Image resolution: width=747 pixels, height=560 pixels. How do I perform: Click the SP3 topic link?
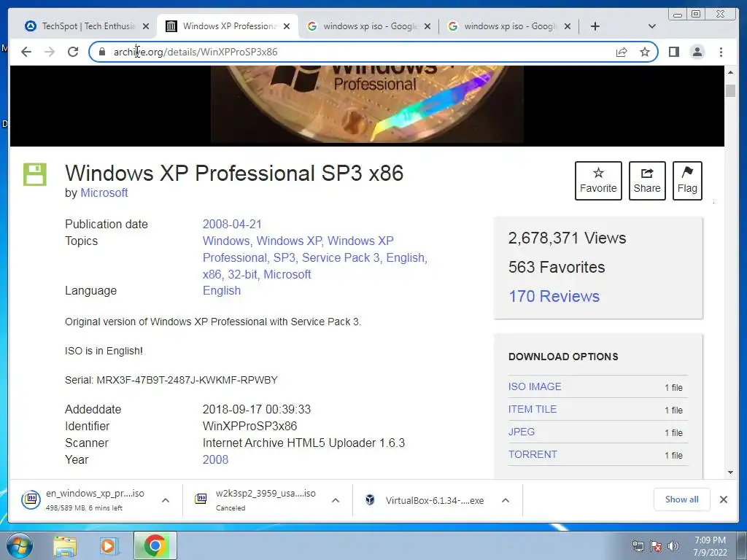tap(284, 257)
